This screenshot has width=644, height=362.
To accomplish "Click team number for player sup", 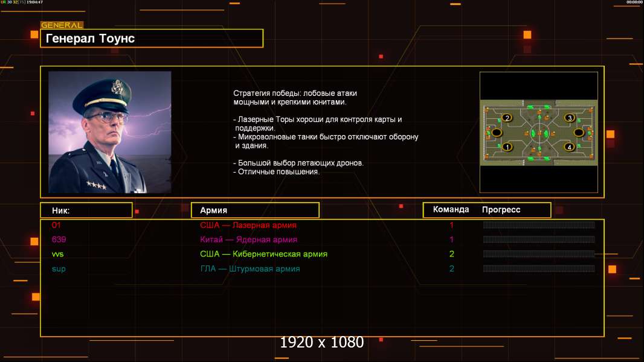I will tap(452, 269).
